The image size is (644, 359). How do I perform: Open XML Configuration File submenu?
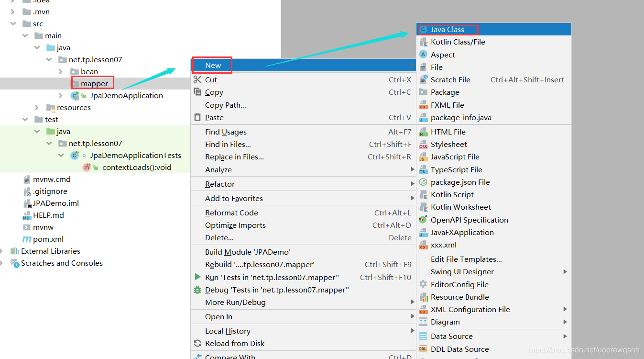pos(494,309)
